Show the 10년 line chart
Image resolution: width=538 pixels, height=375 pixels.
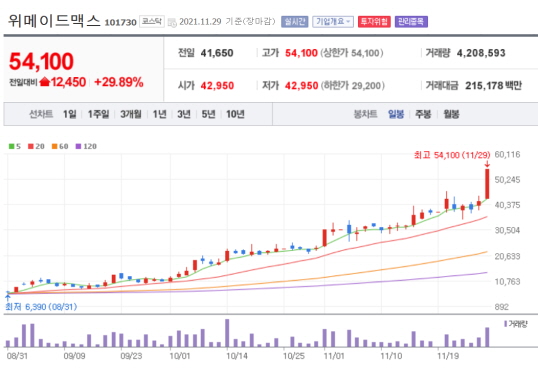click(235, 114)
